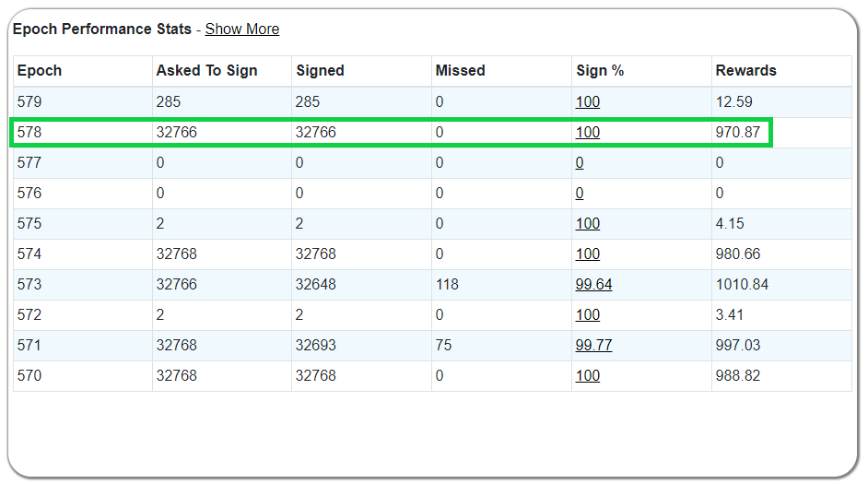Image resolution: width=868 pixels, height=484 pixels.
Task: Open Sign % 100 link for epoch 579
Action: pos(587,102)
